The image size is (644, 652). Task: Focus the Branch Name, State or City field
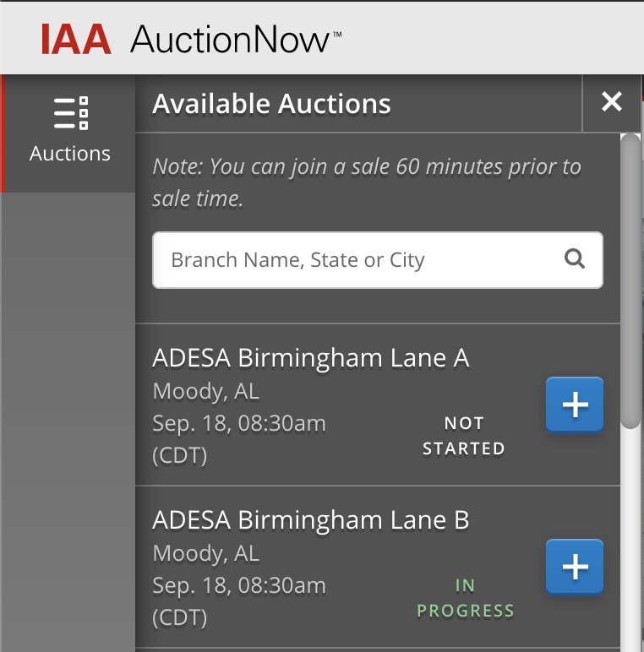[x=377, y=260]
